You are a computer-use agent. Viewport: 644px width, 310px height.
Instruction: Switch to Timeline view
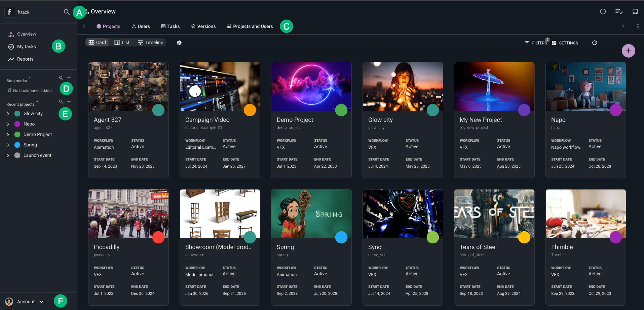[150, 42]
